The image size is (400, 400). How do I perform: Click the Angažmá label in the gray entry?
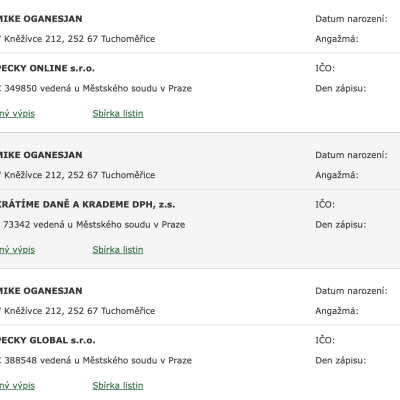pos(337,175)
